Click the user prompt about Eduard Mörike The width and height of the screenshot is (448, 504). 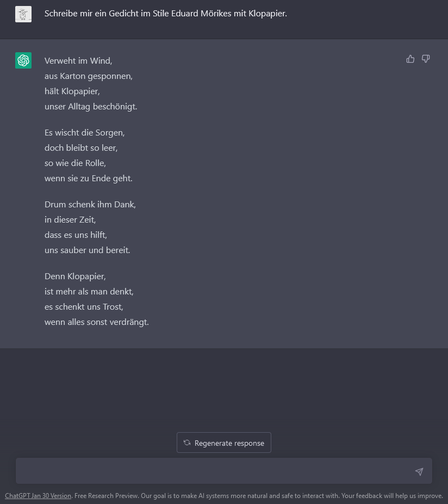(x=166, y=14)
